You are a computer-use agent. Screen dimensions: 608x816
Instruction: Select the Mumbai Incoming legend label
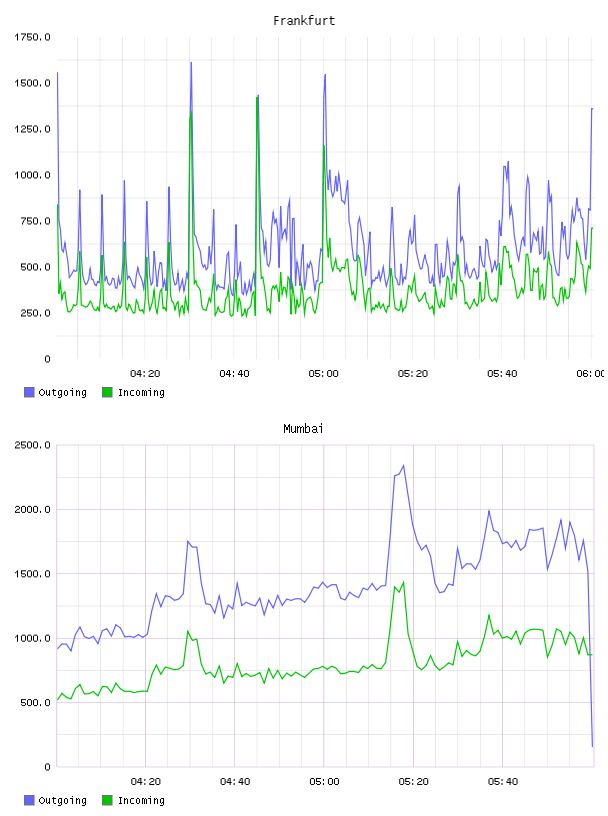point(141,800)
